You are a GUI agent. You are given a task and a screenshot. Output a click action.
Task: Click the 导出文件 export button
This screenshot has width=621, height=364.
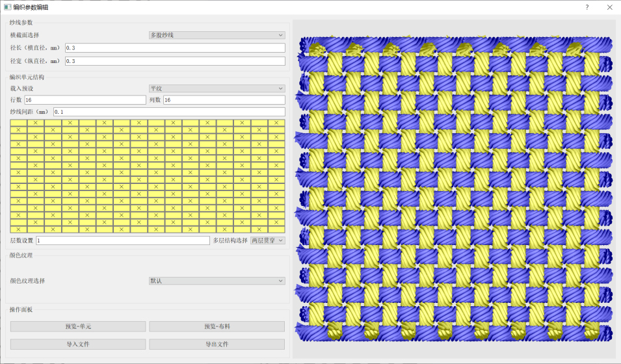tap(217, 344)
